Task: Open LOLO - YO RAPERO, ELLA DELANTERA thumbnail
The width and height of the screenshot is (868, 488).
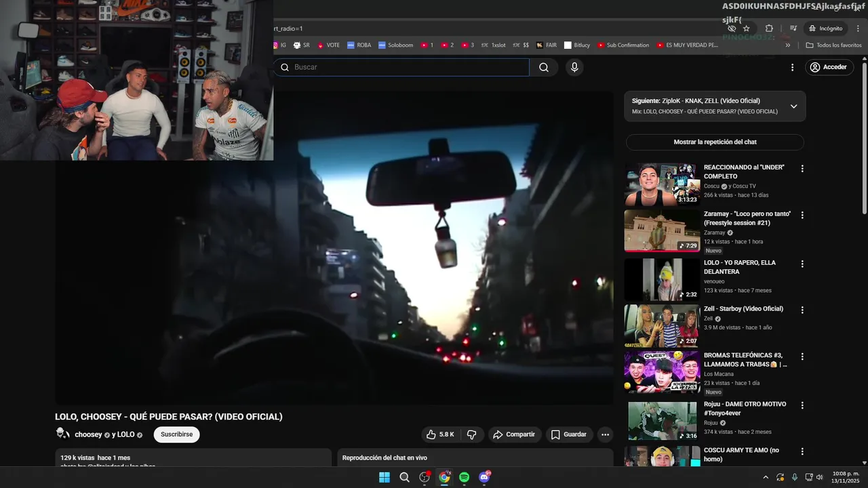Action: tap(662, 279)
